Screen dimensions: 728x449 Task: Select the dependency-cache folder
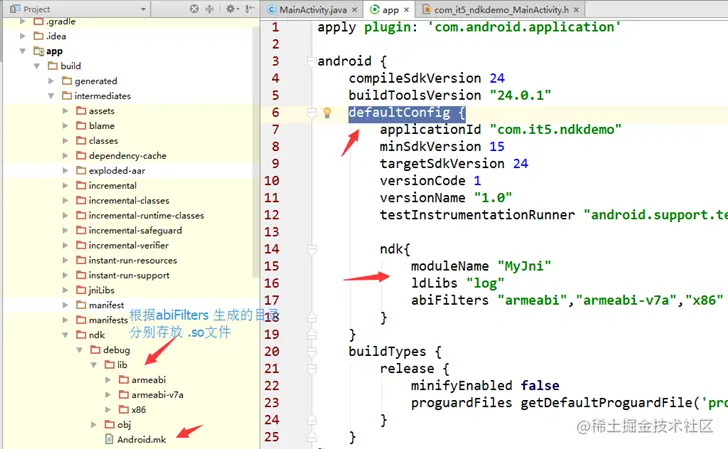121,156
